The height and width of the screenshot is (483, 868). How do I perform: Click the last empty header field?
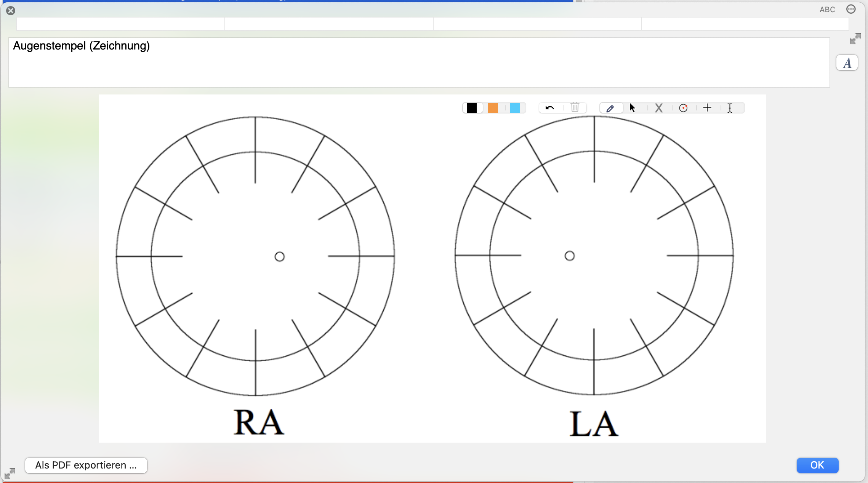pos(745,24)
